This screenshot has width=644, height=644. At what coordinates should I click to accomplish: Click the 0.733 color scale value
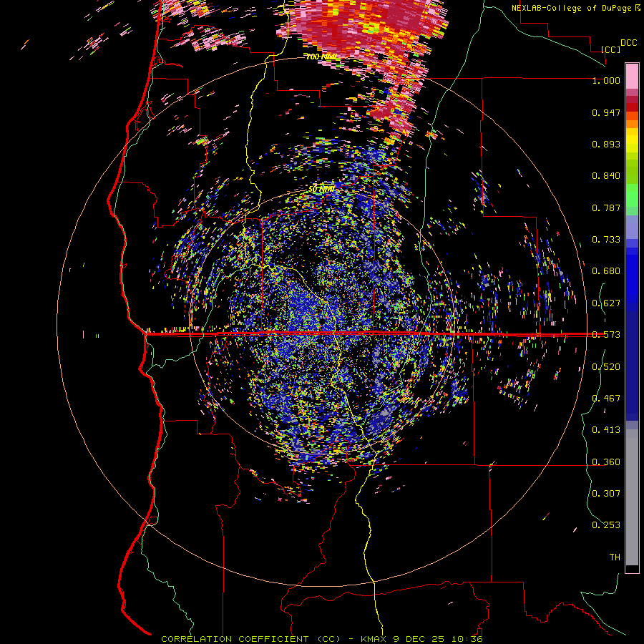pos(606,240)
